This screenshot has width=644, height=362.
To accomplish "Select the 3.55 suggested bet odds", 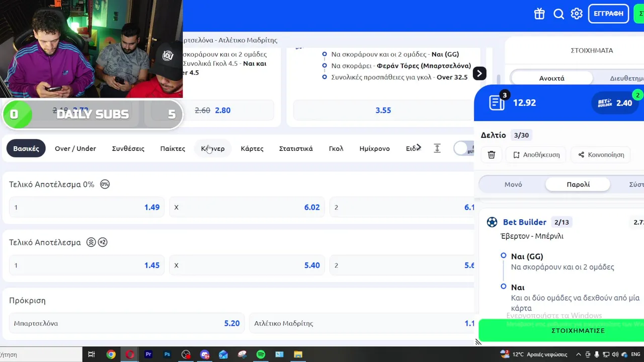I will pyautogui.click(x=383, y=110).
